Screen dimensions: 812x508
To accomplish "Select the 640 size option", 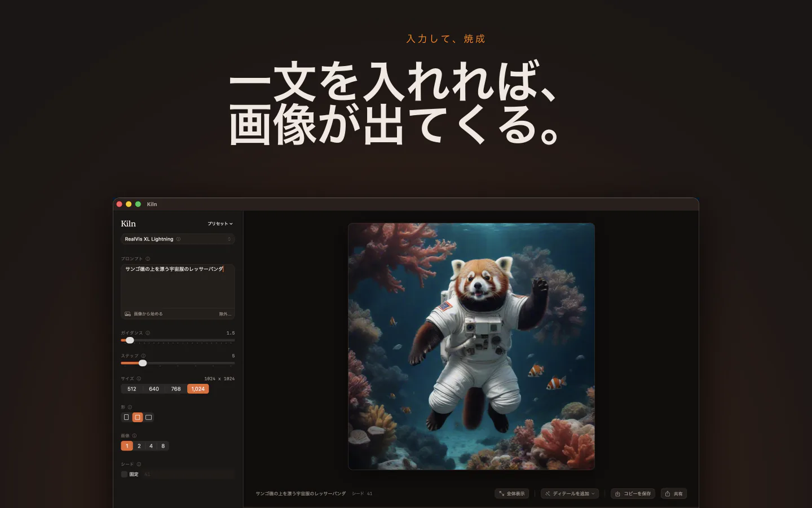I will pyautogui.click(x=154, y=389).
